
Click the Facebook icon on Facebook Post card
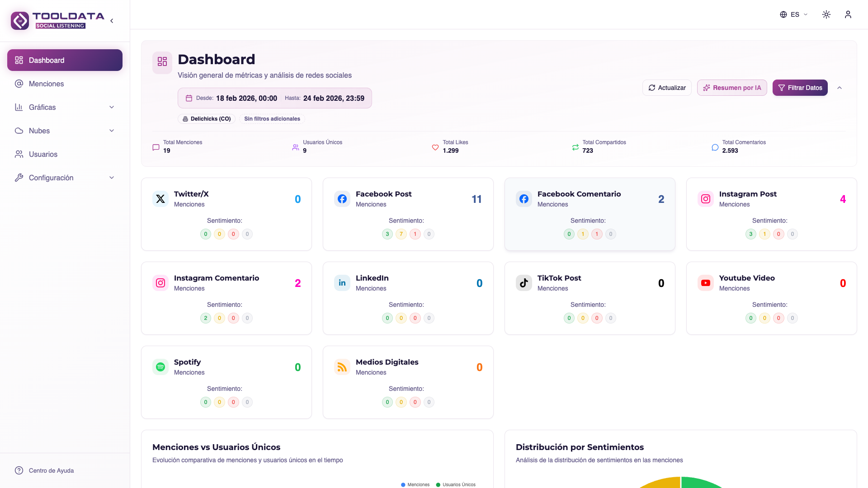pyautogui.click(x=342, y=199)
